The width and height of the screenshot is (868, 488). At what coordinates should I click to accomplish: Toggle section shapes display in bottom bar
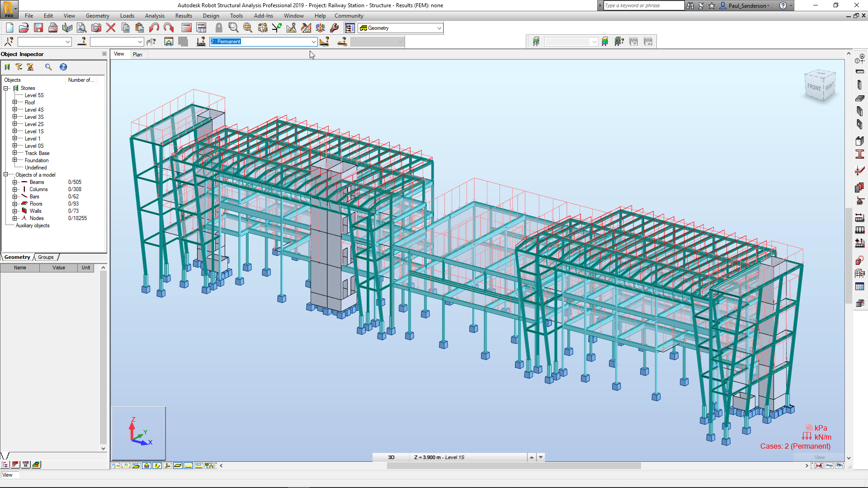click(x=157, y=465)
